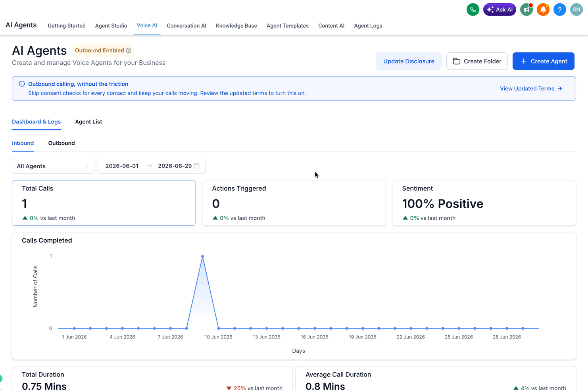Click the 28 Jun 2026 axis label
This screenshot has width=588, height=390.
point(507,337)
